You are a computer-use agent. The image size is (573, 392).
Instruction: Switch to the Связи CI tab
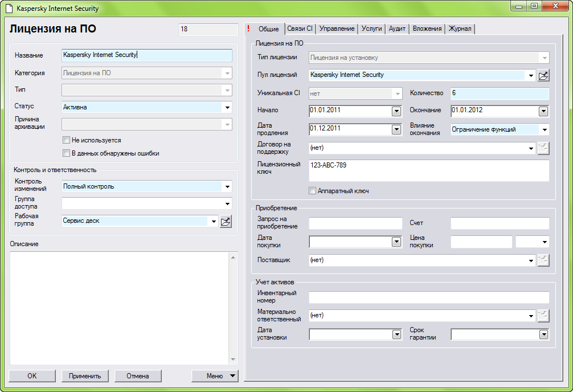pos(300,28)
